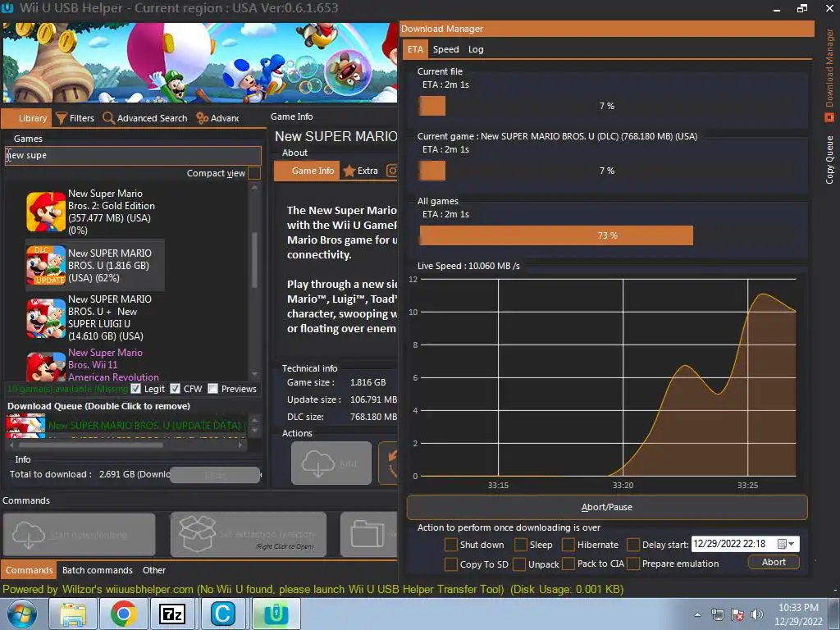Open Google Chrome from taskbar
Image resolution: width=840 pixels, height=630 pixels.
point(123,614)
